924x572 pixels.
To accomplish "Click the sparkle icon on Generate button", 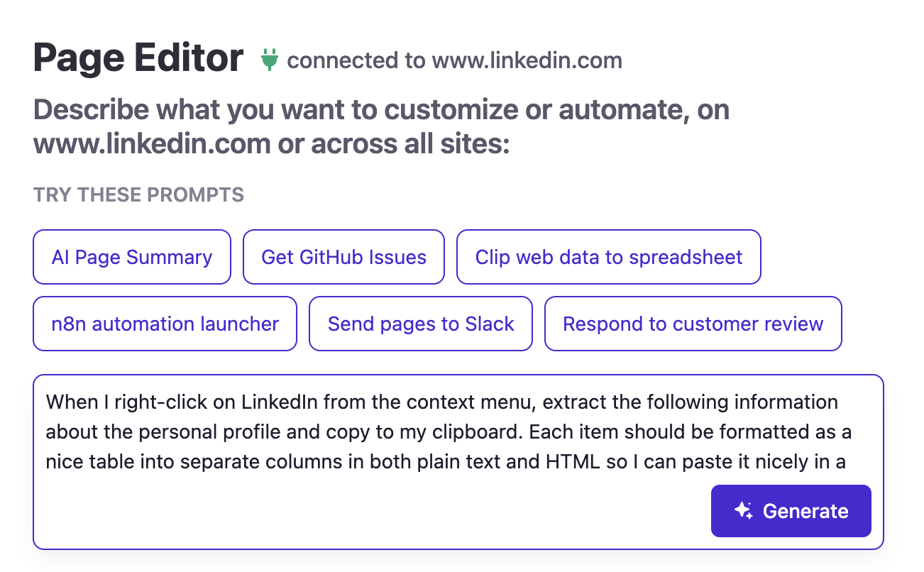I will pyautogui.click(x=743, y=510).
